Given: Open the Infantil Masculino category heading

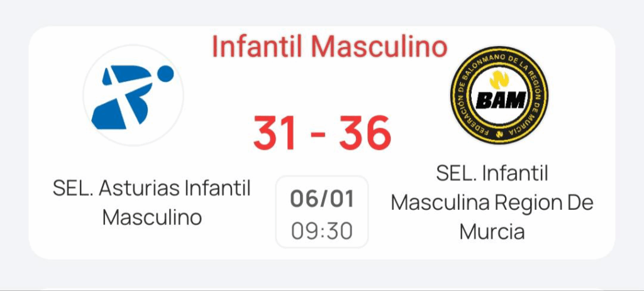Looking at the screenshot, I should point(329,47).
